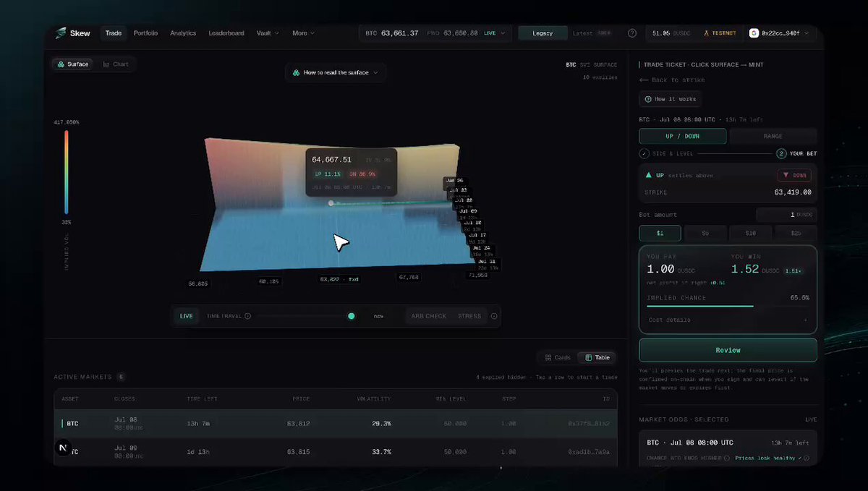Open the Leaderboard tab

point(226,33)
